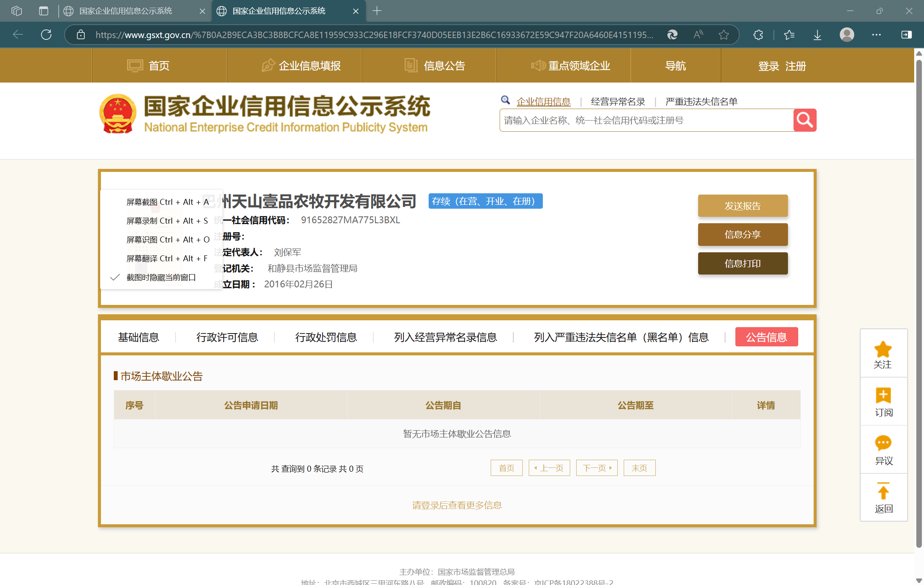This screenshot has width=924, height=585.
Task: Select 经营异常名录 search category
Action: pyautogui.click(x=618, y=101)
